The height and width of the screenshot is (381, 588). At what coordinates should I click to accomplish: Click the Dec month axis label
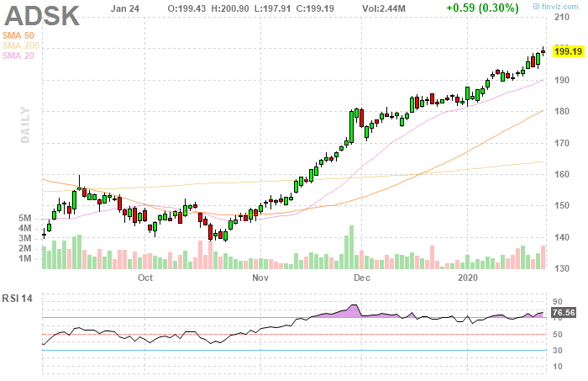362,278
